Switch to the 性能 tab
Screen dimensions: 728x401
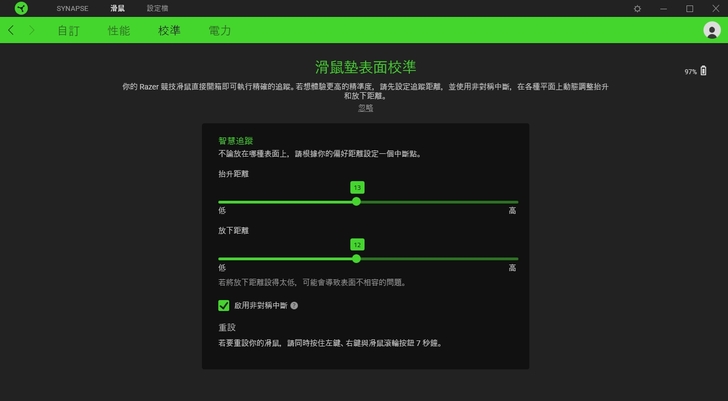119,31
